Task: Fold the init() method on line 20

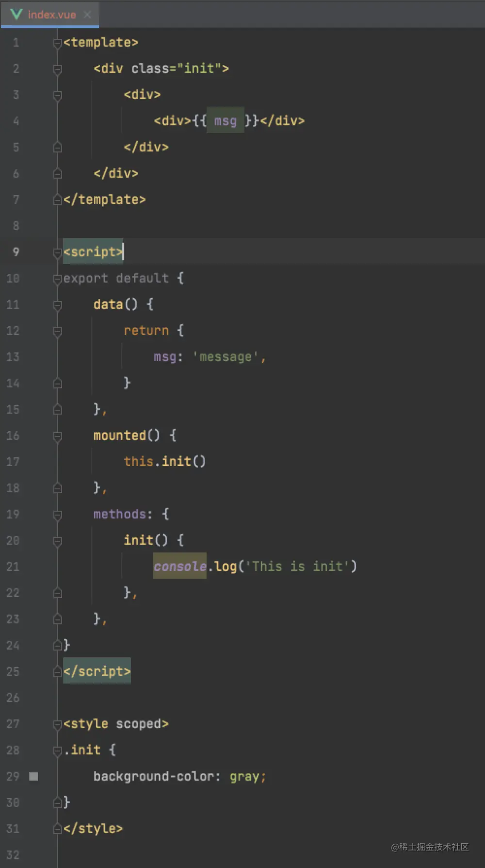Action: tap(58, 541)
